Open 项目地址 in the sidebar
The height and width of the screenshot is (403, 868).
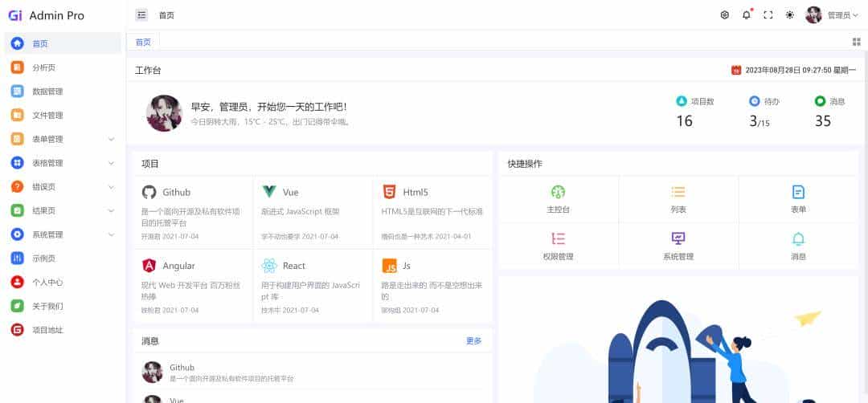tap(63, 330)
